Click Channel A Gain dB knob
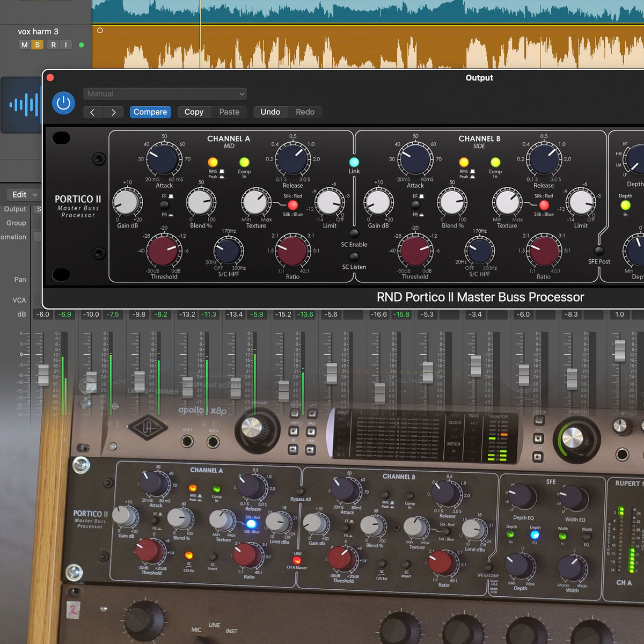This screenshot has width=644, height=644. [x=127, y=202]
